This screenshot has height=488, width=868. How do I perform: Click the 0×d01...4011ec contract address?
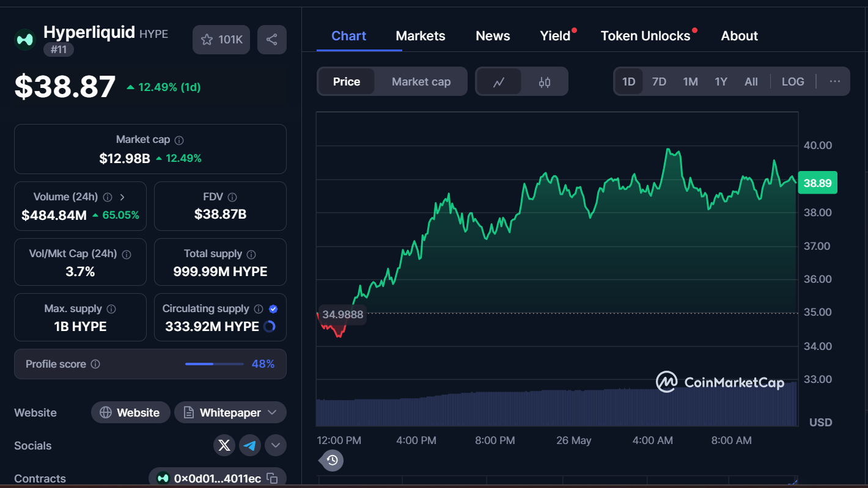218,478
